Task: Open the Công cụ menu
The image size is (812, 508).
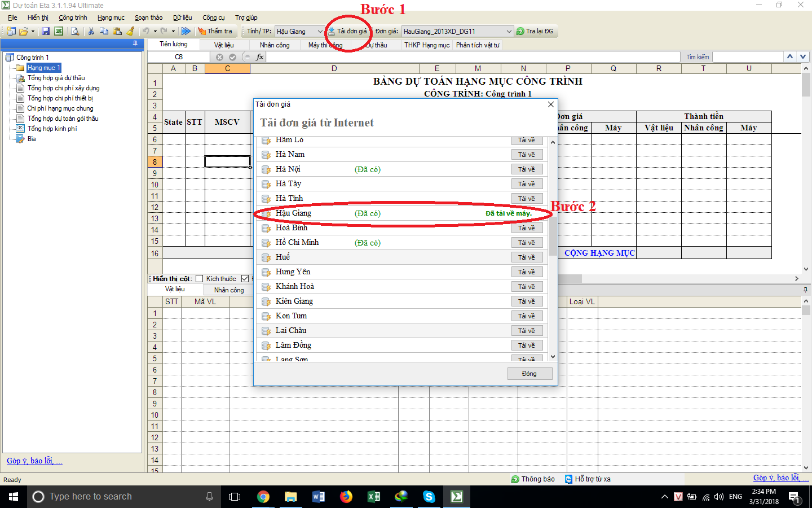Action: point(213,17)
